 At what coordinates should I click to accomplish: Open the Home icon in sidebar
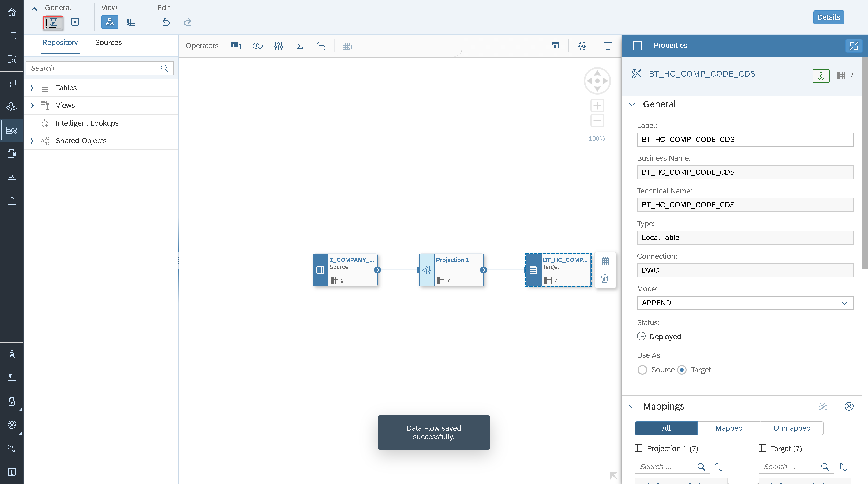pyautogui.click(x=12, y=12)
